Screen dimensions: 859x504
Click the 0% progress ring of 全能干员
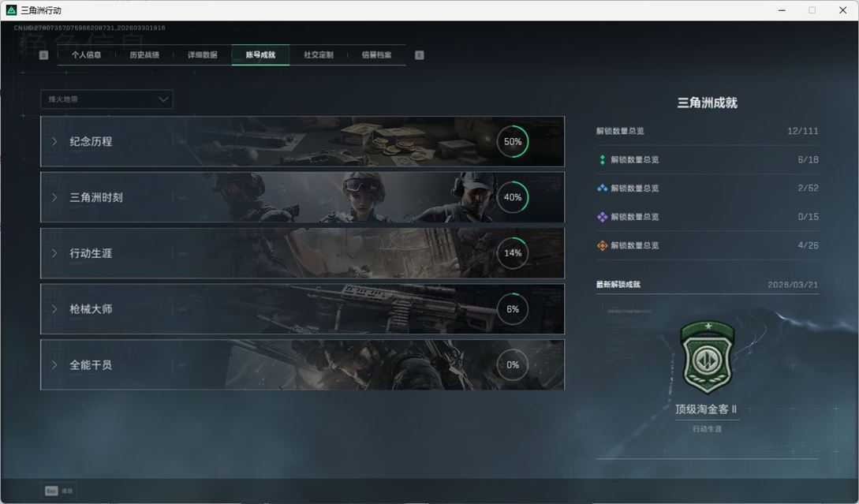click(512, 365)
